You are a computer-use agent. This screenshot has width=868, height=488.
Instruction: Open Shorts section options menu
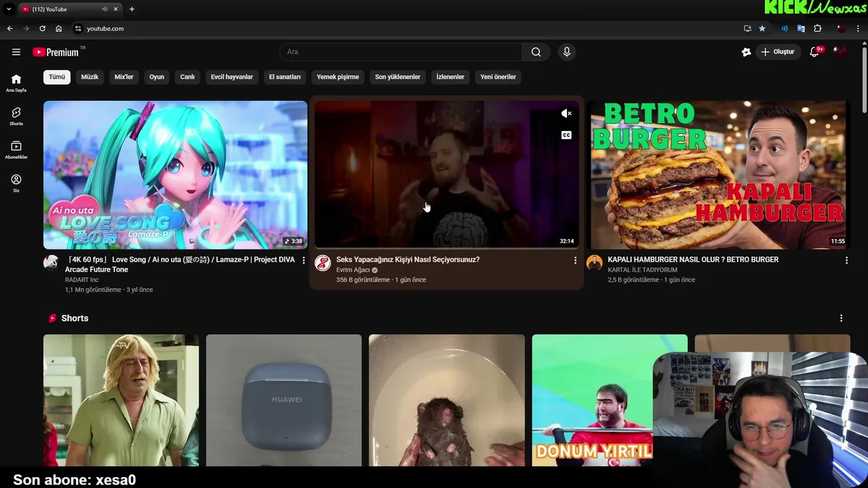coord(841,318)
